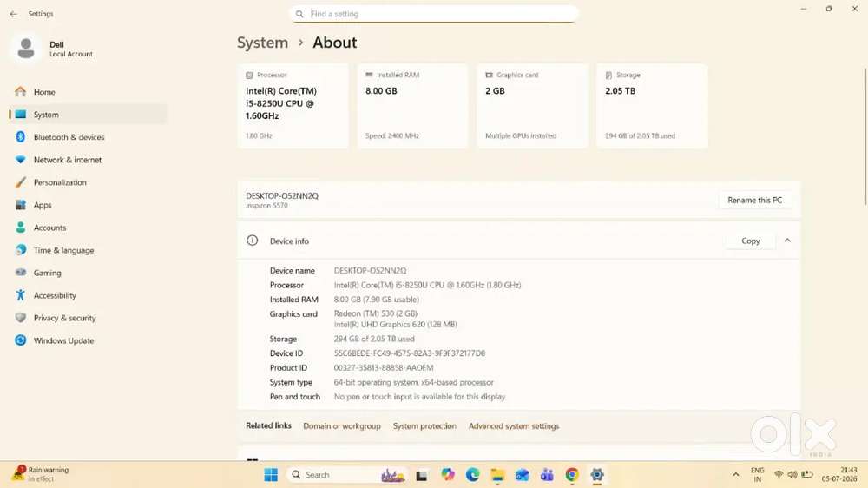The width and height of the screenshot is (868, 488).
Task: Click the settings page vertical scrollbar
Action: pyautogui.click(x=865, y=135)
